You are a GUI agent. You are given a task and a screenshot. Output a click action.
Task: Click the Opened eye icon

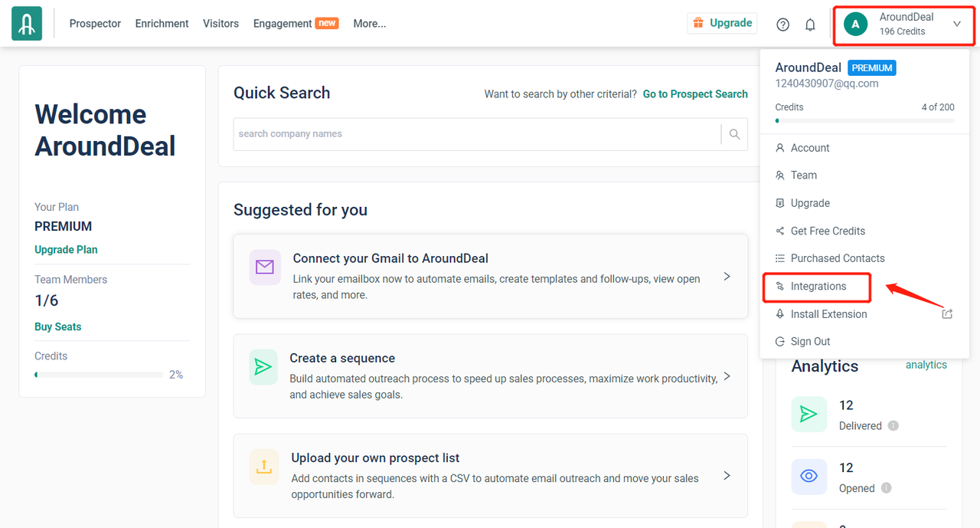[x=808, y=476]
